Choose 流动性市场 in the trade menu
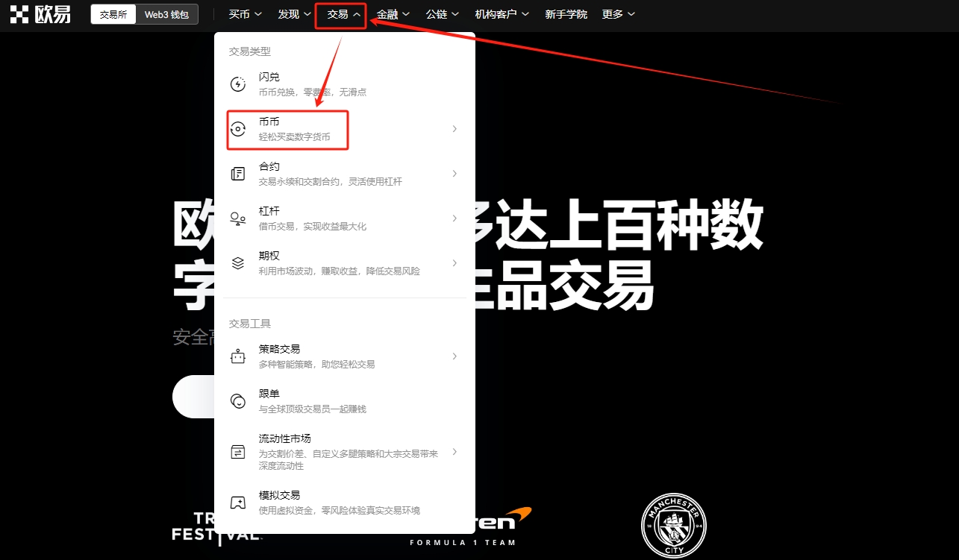 coord(345,452)
